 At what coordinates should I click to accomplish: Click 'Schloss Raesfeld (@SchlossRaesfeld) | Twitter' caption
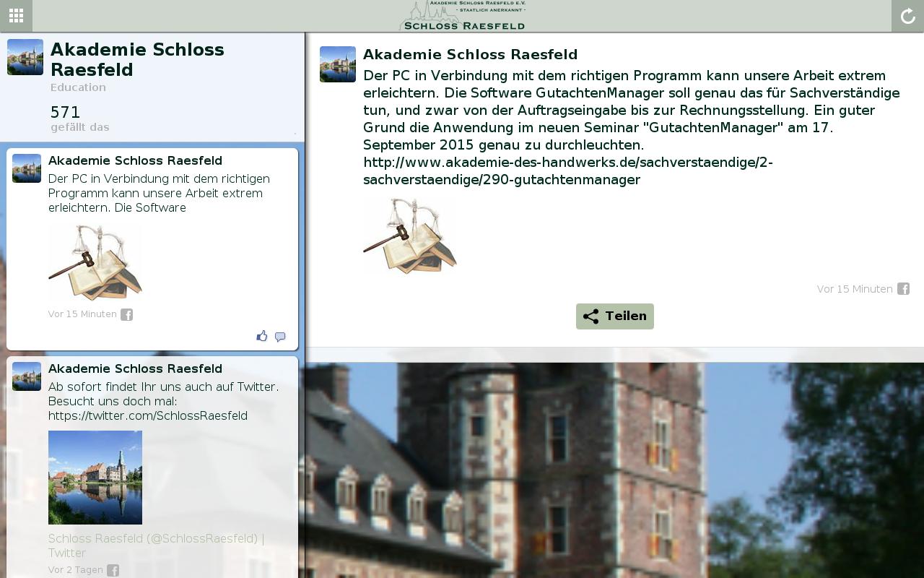pos(156,545)
